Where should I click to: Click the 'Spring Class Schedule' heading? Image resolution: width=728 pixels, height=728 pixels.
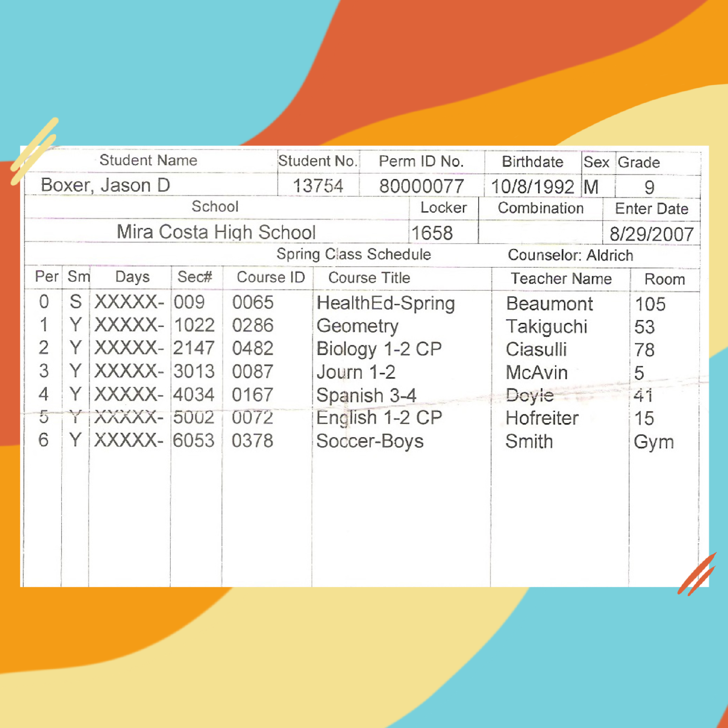tap(354, 254)
